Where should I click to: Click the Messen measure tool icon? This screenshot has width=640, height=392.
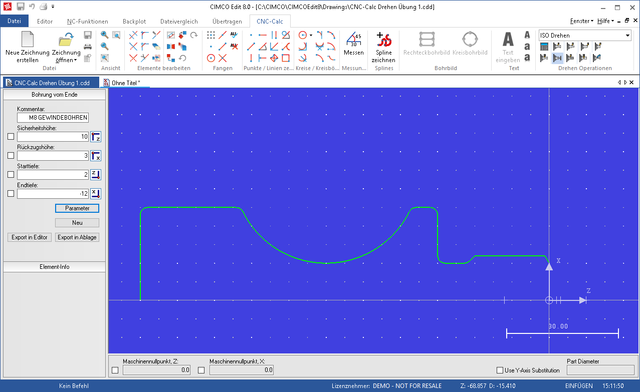point(353,40)
